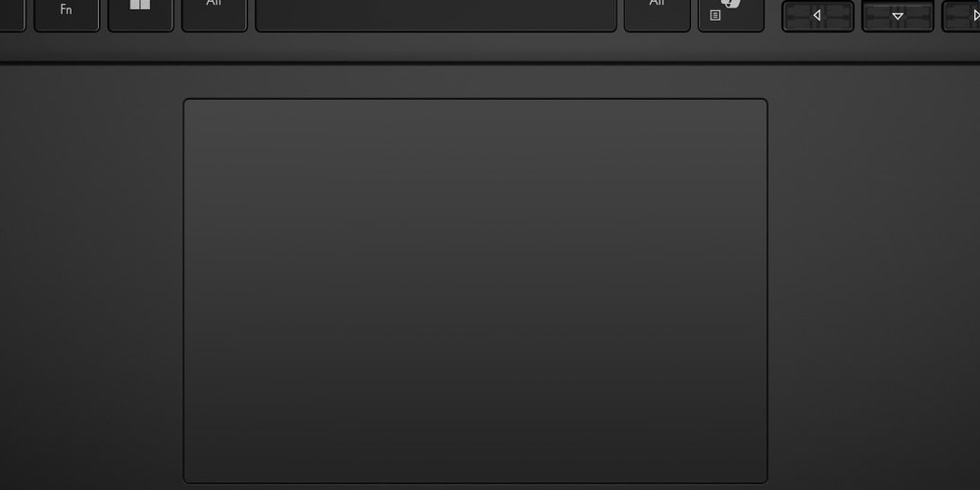
Task: Click the cut-off key left of Fn
Action: click(x=12, y=15)
